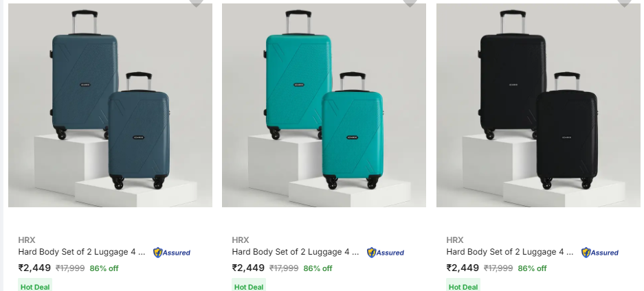Click ₹2,449 price of the dark blue luggage

[x=34, y=268]
